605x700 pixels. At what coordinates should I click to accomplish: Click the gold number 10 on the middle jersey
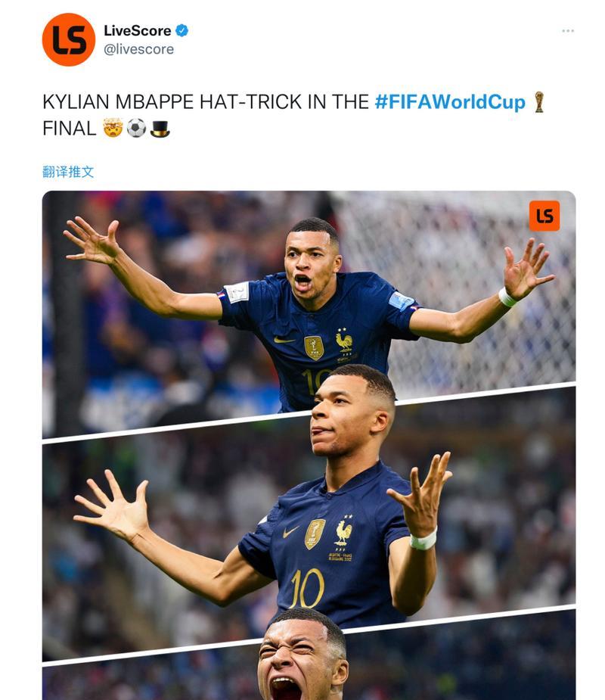[x=307, y=589]
